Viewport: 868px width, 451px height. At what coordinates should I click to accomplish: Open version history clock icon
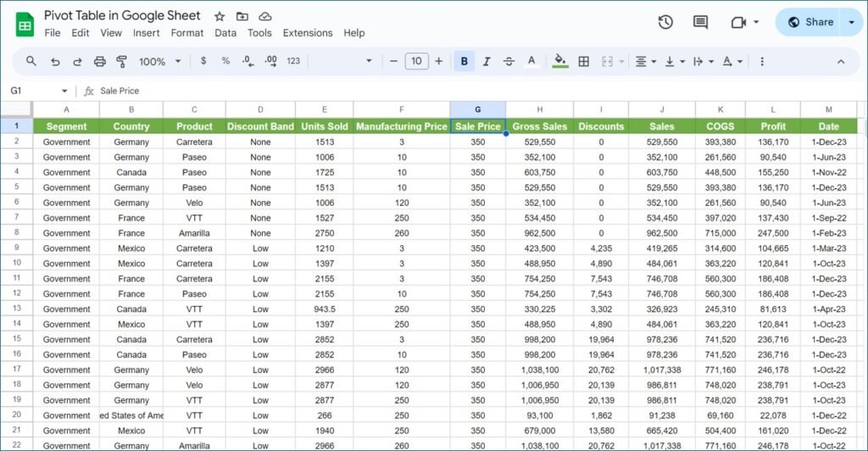point(665,22)
